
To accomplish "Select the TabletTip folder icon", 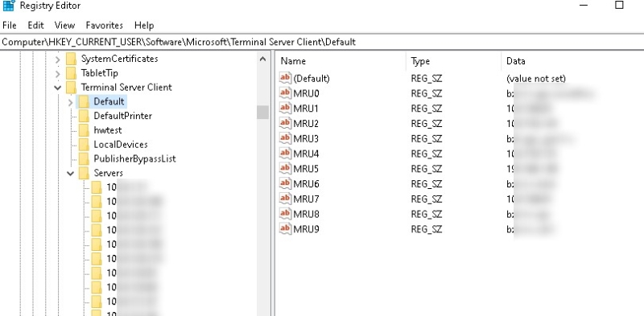I will point(71,73).
